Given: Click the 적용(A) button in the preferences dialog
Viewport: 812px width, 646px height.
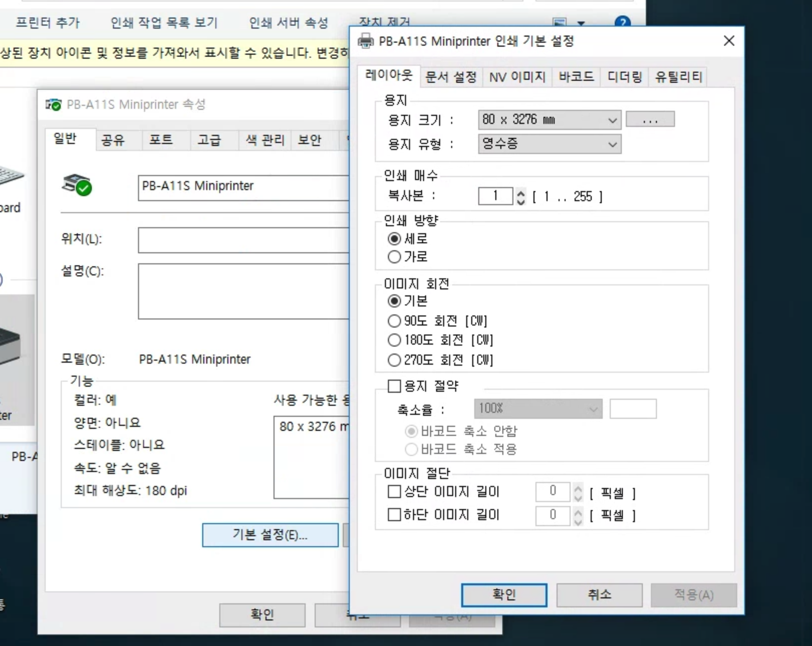Looking at the screenshot, I should (694, 595).
